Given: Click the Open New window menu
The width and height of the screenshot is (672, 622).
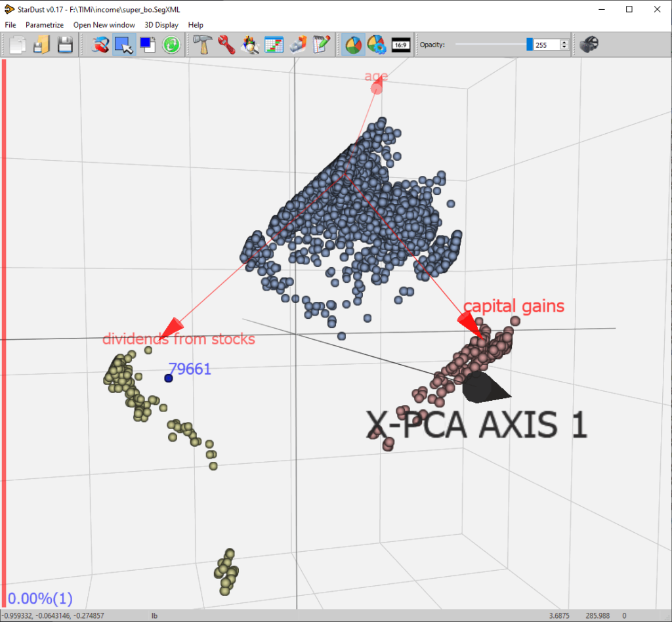Looking at the screenshot, I should (x=104, y=25).
